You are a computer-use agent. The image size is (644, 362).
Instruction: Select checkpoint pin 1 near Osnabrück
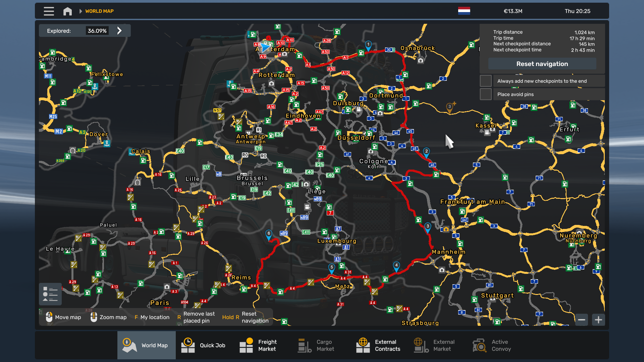[368, 46]
